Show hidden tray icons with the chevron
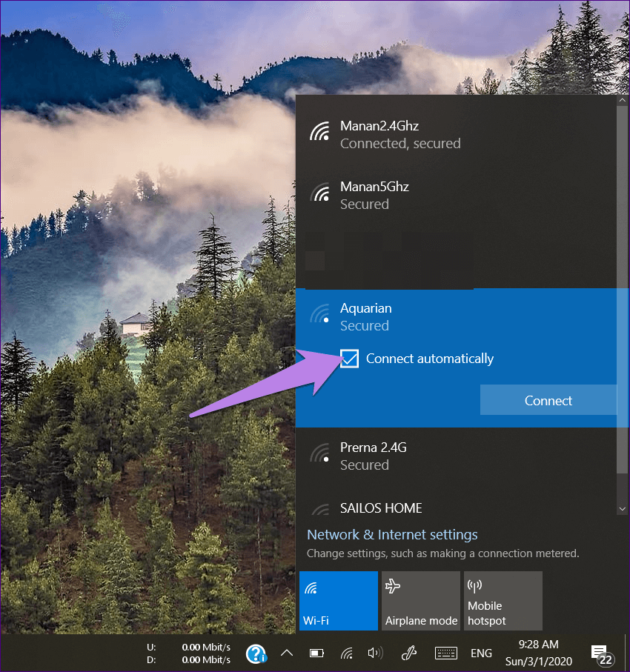The width and height of the screenshot is (630, 672). click(287, 653)
